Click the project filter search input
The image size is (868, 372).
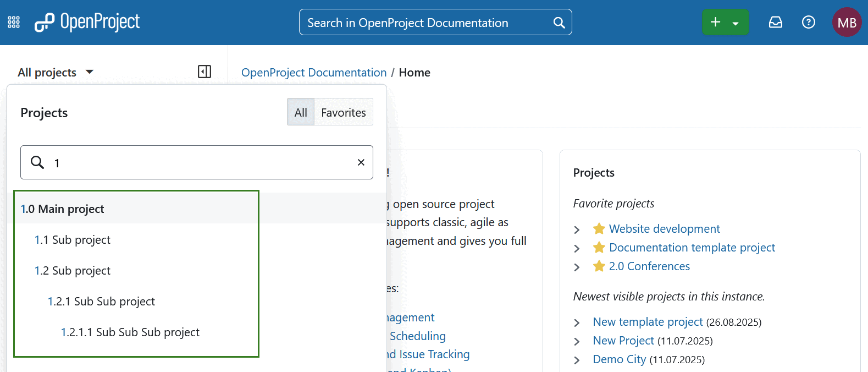198,162
